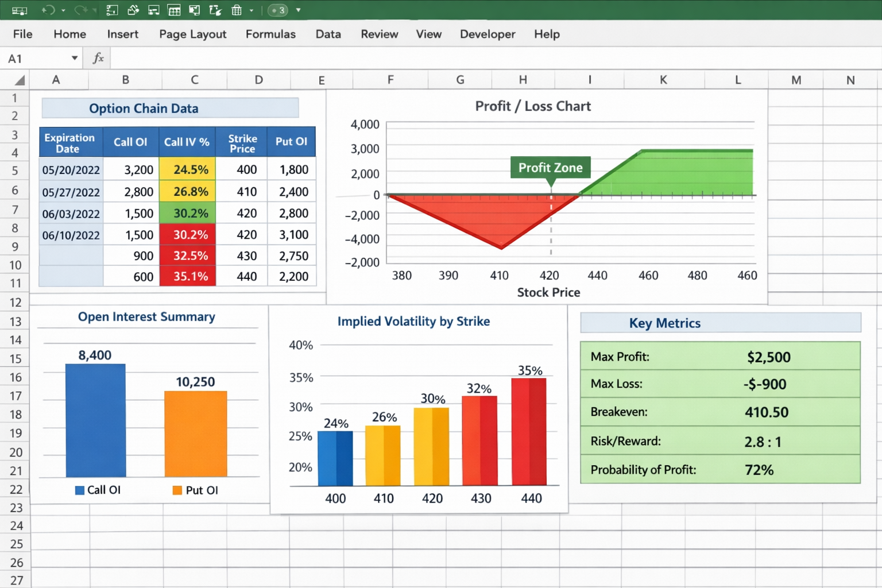Select the column D header
Viewport: 882px width, 588px height.
coord(258,80)
